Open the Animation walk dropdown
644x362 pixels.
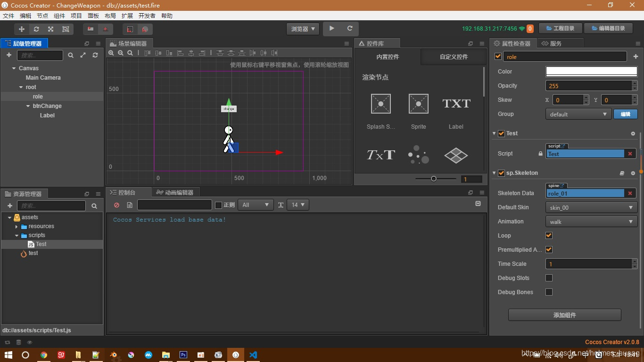592,222
